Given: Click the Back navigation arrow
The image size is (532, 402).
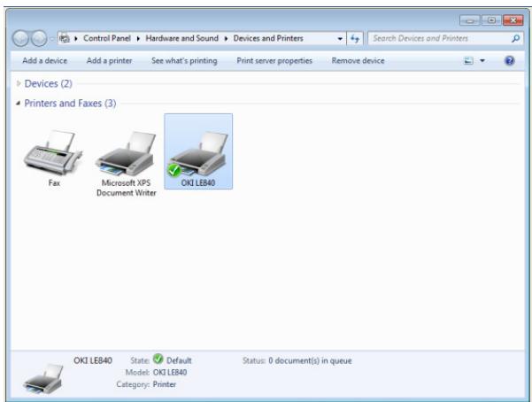Looking at the screenshot, I should [x=20, y=38].
